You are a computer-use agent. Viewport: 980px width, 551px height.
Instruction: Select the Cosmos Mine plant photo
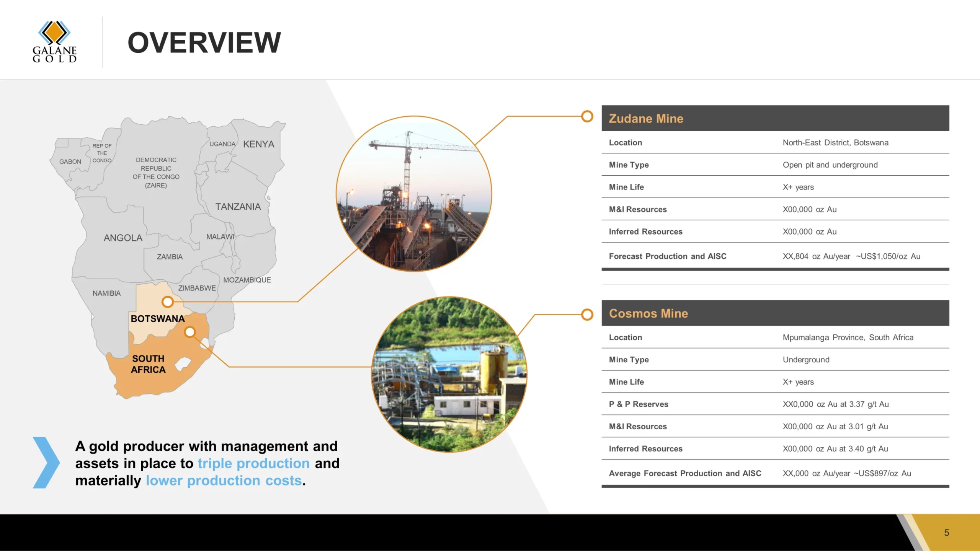coord(449,374)
